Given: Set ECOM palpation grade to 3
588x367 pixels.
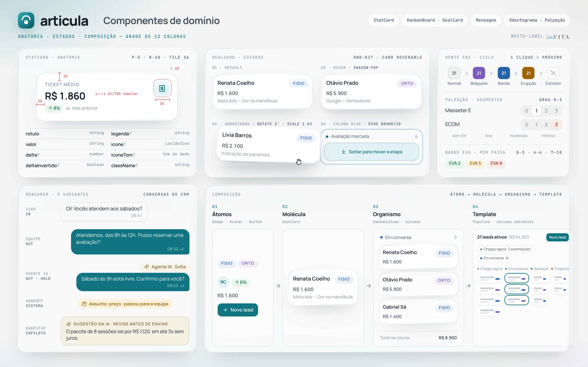Looking at the screenshot, I should (x=556, y=125).
